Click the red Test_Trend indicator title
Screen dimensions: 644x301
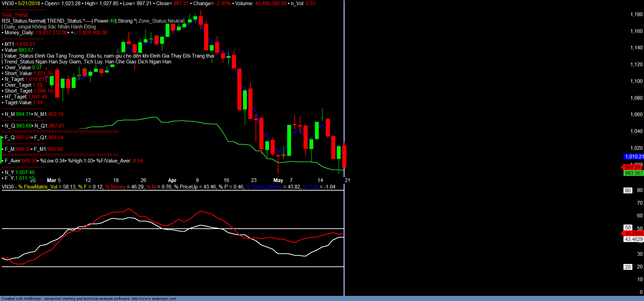15,15
